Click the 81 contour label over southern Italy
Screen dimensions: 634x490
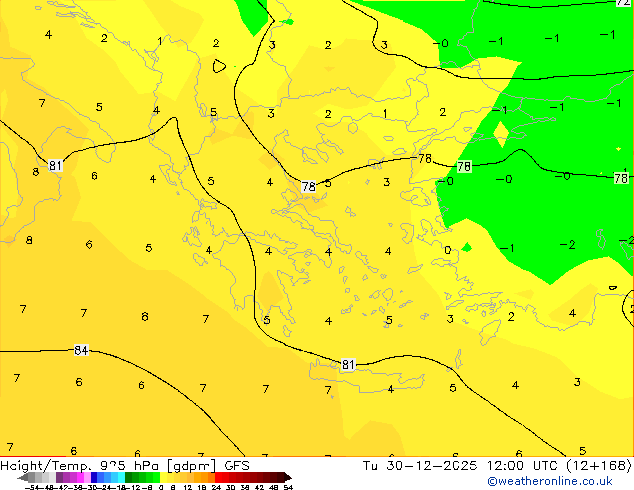[55, 165]
